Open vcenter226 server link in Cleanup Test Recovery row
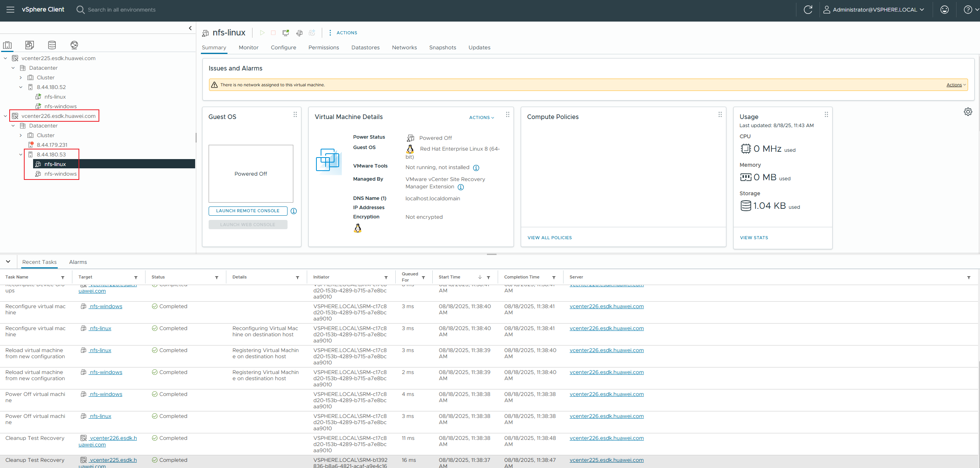Image resolution: width=980 pixels, height=468 pixels. [x=607, y=438]
